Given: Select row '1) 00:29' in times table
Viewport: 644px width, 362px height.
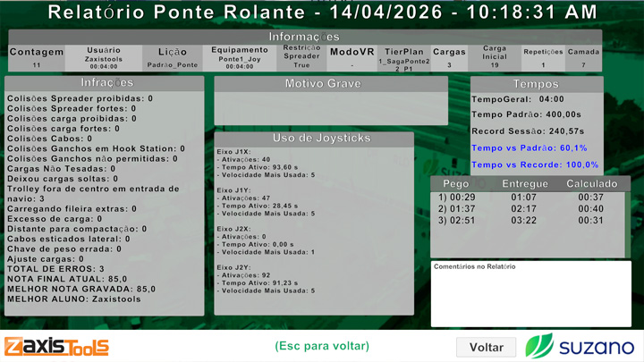Looking at the screenshot, I should point(528,198).
